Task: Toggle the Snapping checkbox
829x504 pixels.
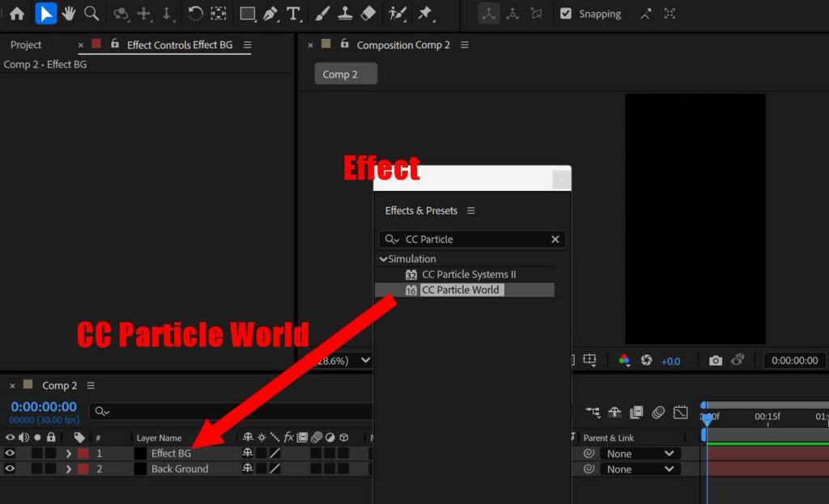Action: pos(565,14)
